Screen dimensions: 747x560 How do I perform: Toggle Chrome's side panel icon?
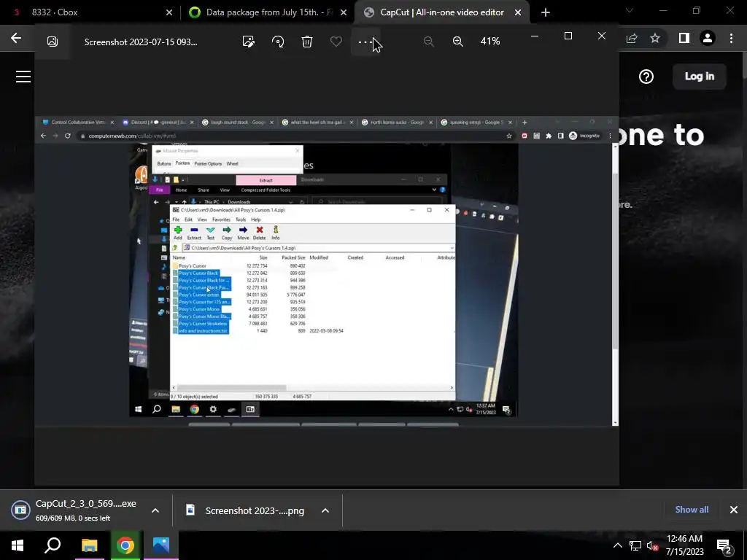pos(684,38)
